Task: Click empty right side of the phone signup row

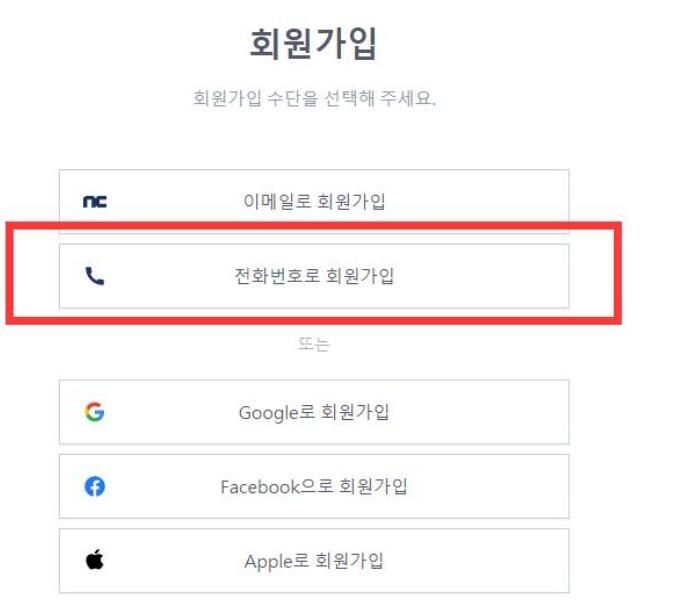Action: coord(481,276)
